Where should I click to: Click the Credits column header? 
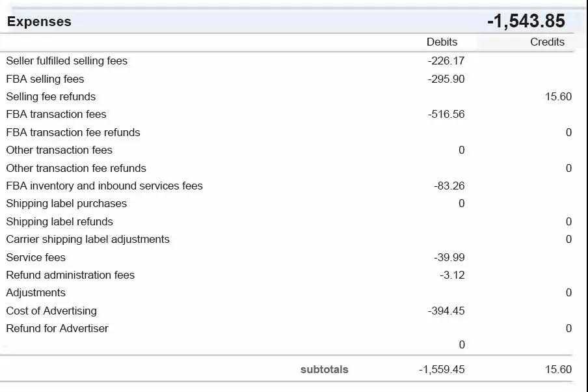[547, 42]
